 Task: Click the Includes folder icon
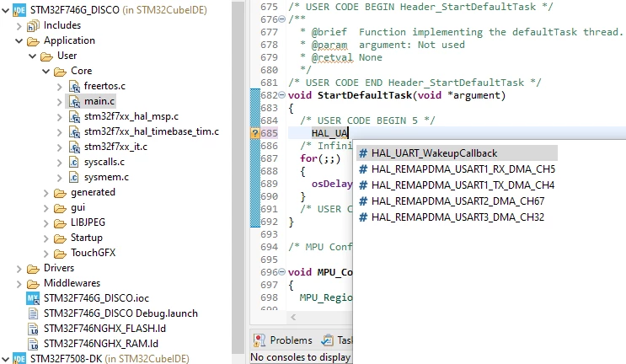click(x=33, y=26)
